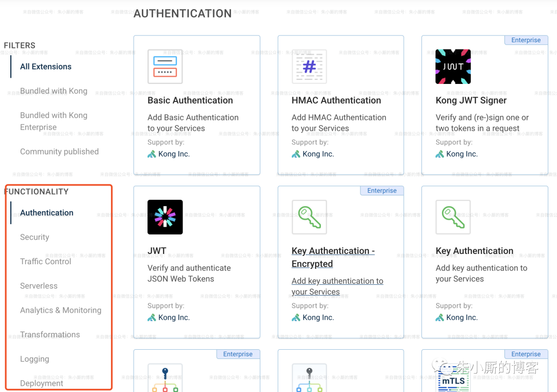This screenshot has height=392, width=557.
Task: Open the Traffic Control category
Action: (x=45, y=262)
